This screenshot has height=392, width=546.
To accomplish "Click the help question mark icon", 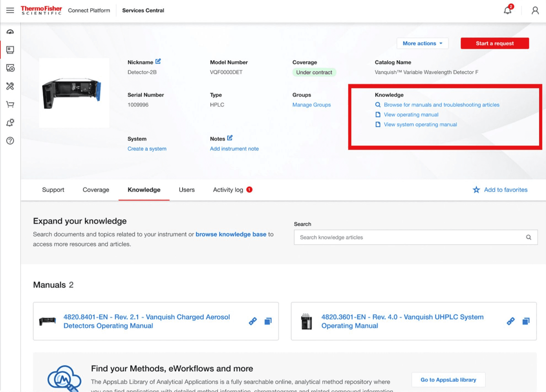I will (10, 141).
